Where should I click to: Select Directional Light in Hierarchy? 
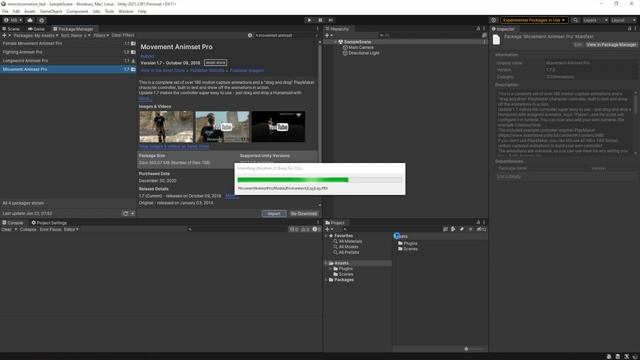(x=364, y=53)
